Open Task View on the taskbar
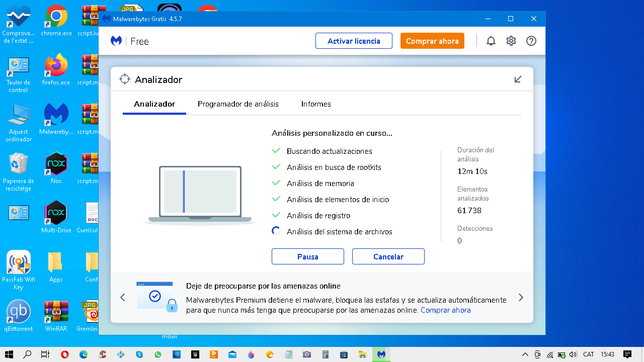The height and width of the screenshot is (362, 644). (45, 354)
